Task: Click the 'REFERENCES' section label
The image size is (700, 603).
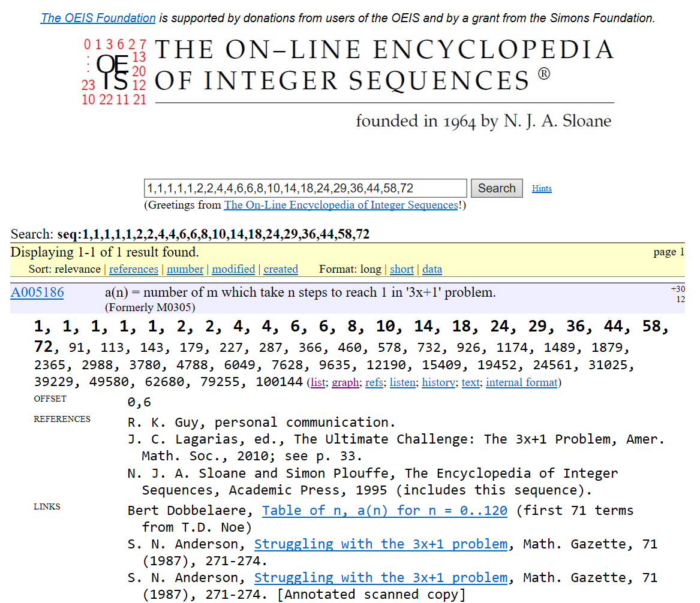Action: (62, 419)
